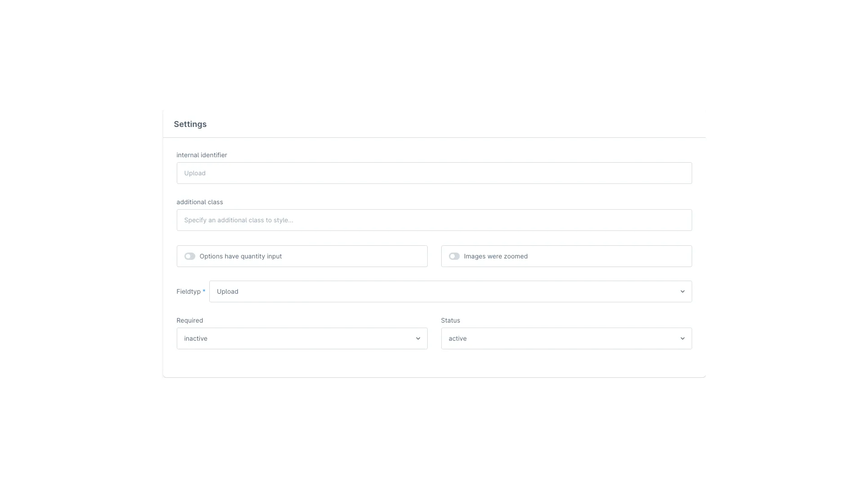
Task: Click the 'Status' label text
Action: [451, 320]
